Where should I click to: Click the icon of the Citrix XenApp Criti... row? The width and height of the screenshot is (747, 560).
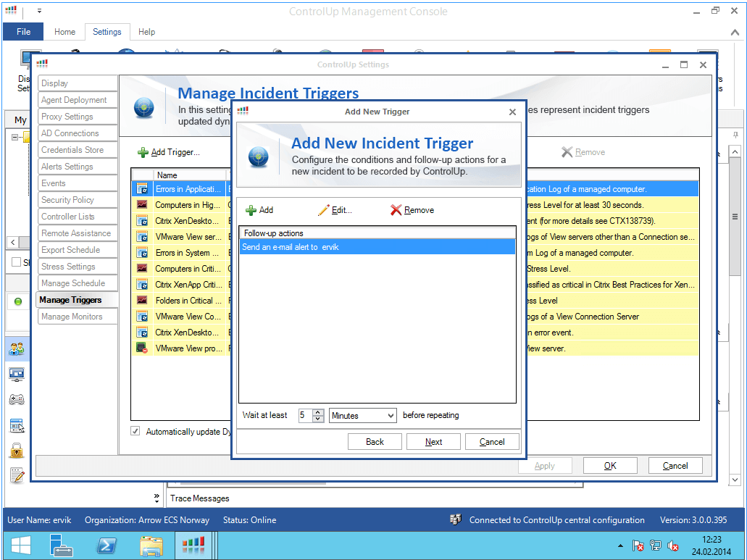click(142, 285)
